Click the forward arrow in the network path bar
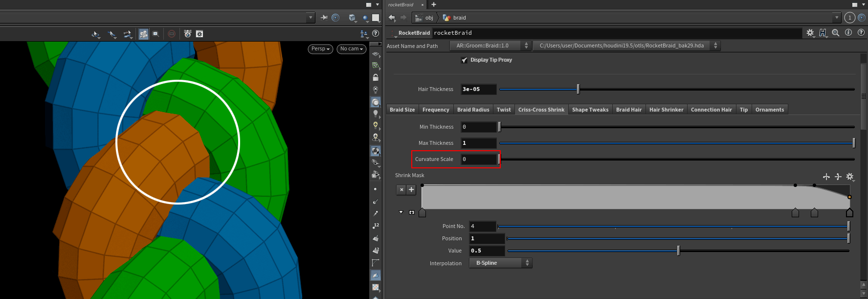The image size is (868, 299). coord(403,18)
